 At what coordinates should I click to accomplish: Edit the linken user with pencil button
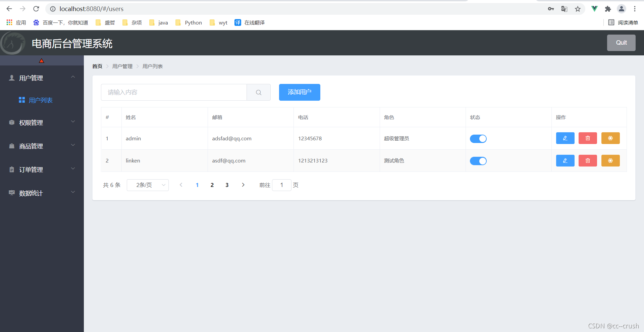565,161
